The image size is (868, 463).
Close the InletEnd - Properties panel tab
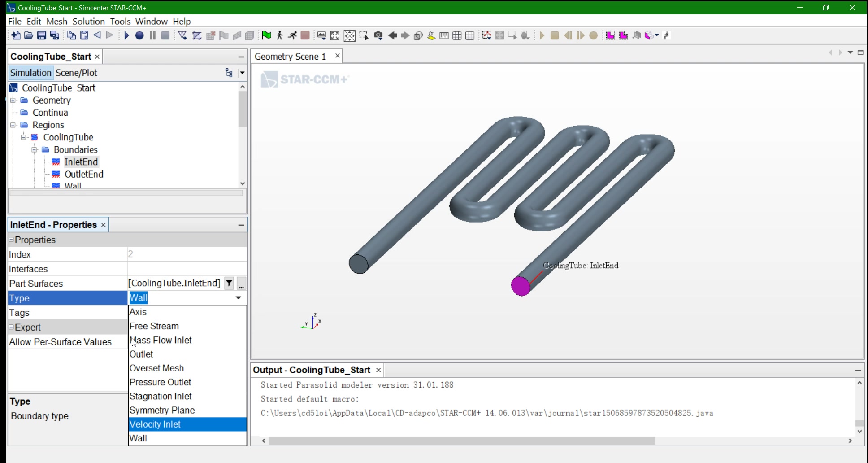103,225
